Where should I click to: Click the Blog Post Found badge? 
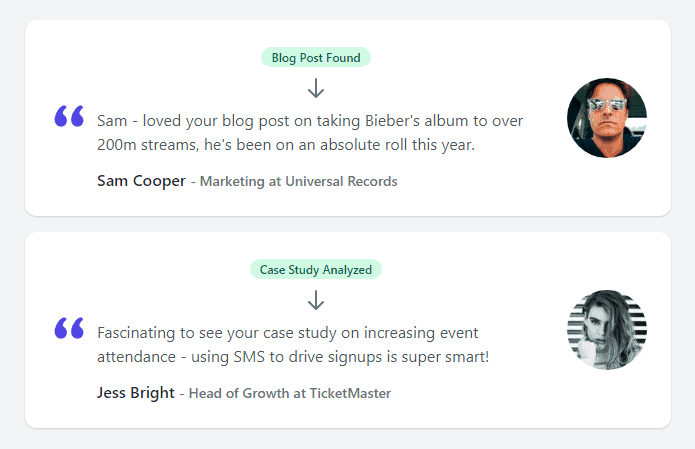(316, 58)
